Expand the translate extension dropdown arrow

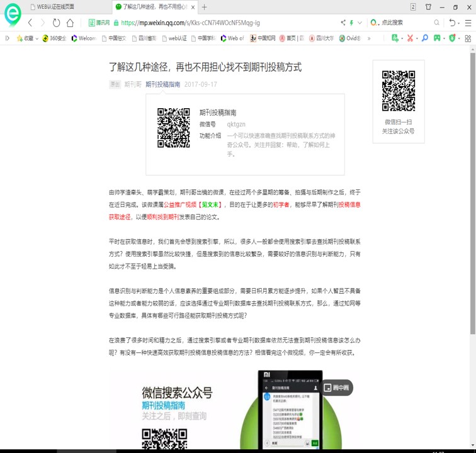[x=402, y=38]
